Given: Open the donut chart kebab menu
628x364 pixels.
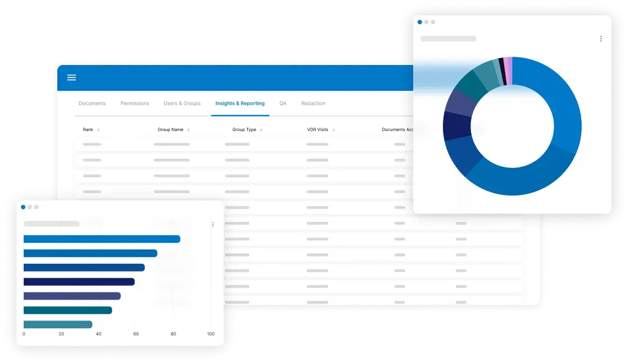Looking at the screenshot, I should click(600, 39).
